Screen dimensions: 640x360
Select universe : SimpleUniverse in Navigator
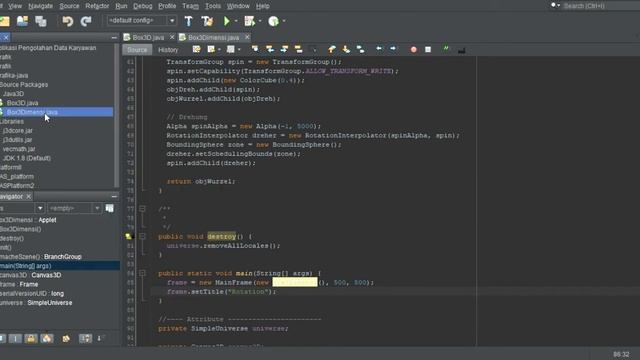pos(36,302)
